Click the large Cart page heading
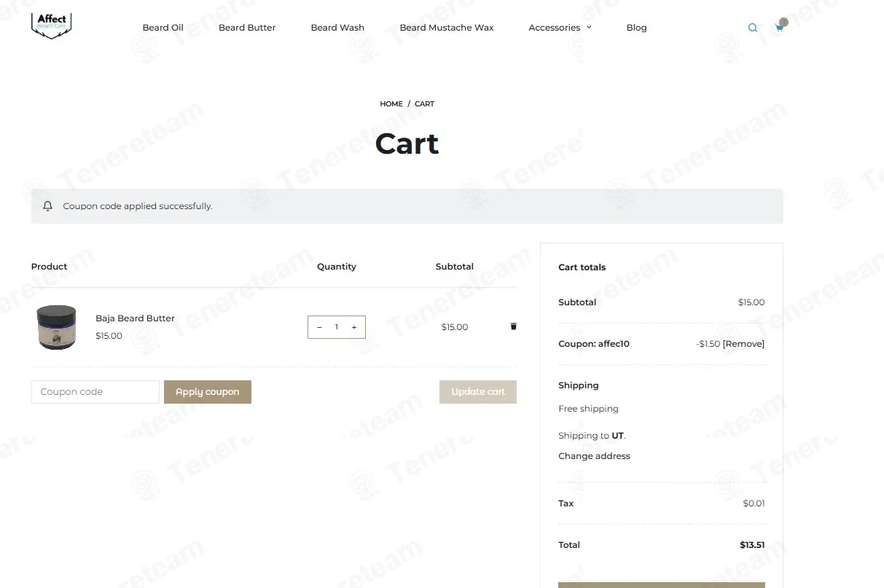This screenshot has height=588, width=884. pos(407,144)
